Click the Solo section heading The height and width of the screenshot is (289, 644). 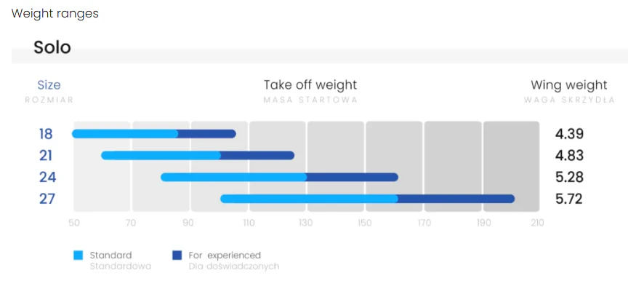(52, 48)
